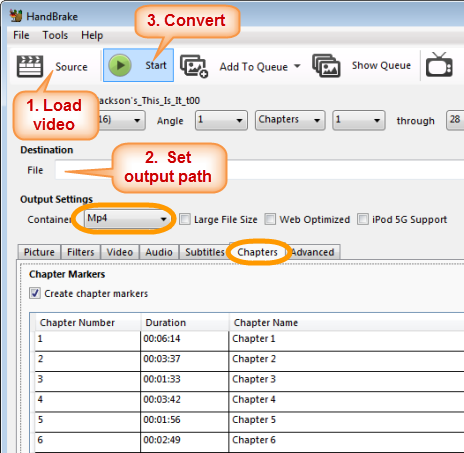
Task: Select the Chapter 4 name cell
Action: 347,401
